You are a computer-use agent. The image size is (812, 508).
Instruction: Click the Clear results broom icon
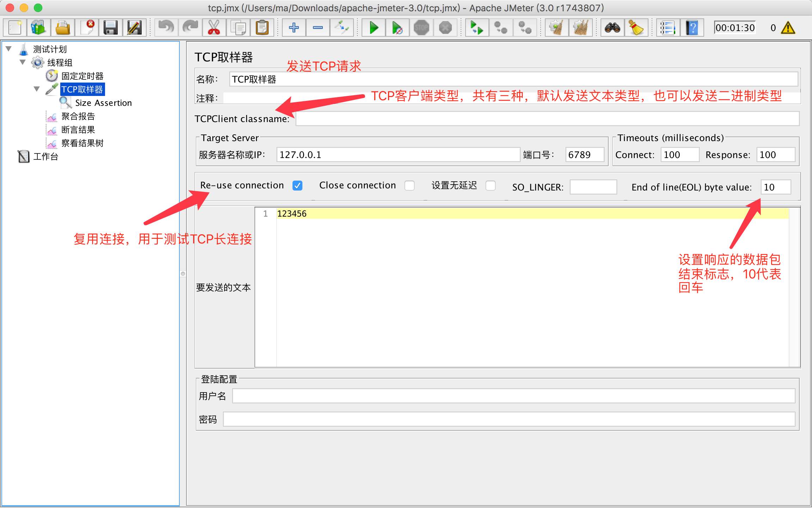[556, 28]
